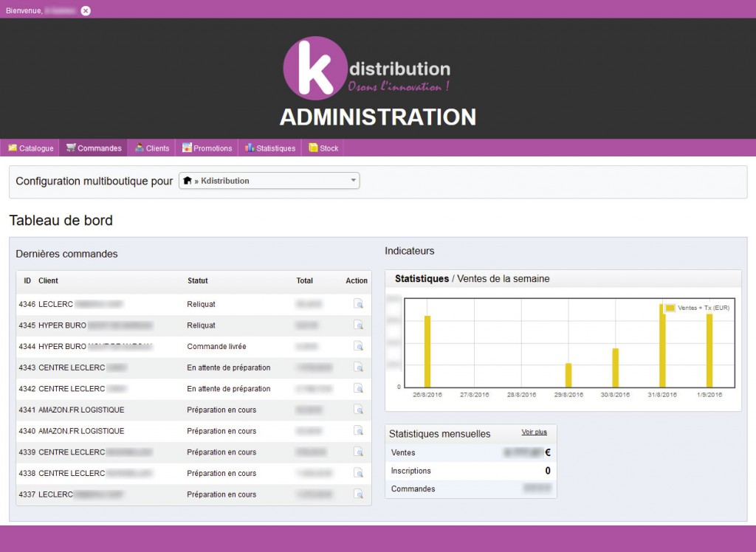Open the Promotions tab

point(207,148)
